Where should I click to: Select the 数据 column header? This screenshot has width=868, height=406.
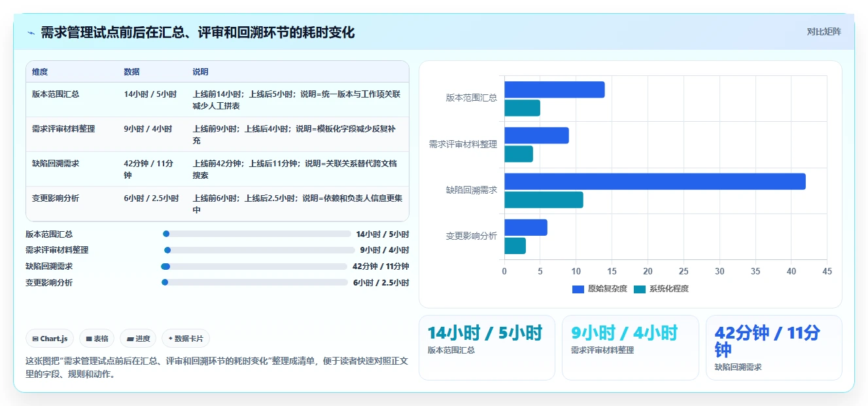click(x=131, y=72)
